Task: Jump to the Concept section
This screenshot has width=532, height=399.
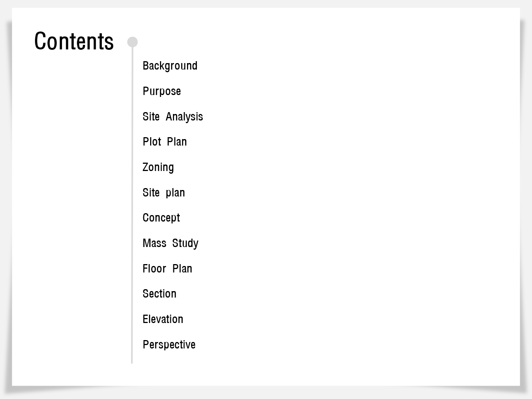Action: (x=161, y=218)
